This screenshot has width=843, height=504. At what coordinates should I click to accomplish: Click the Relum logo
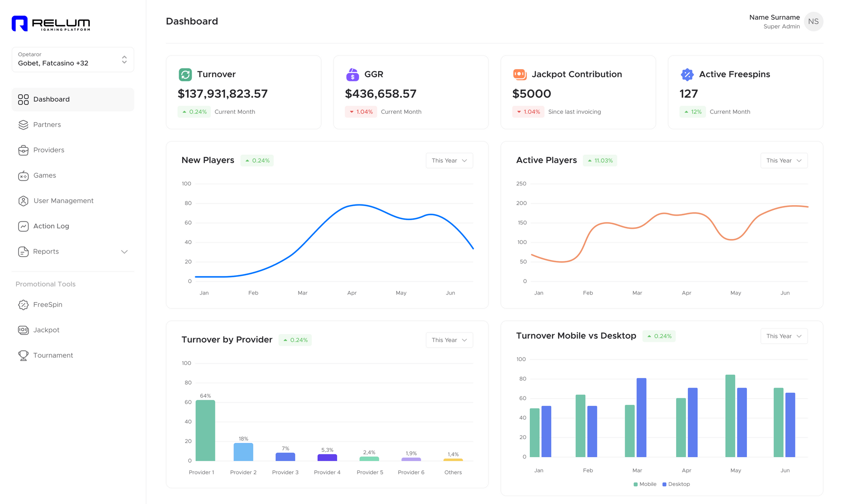[51, 23]
